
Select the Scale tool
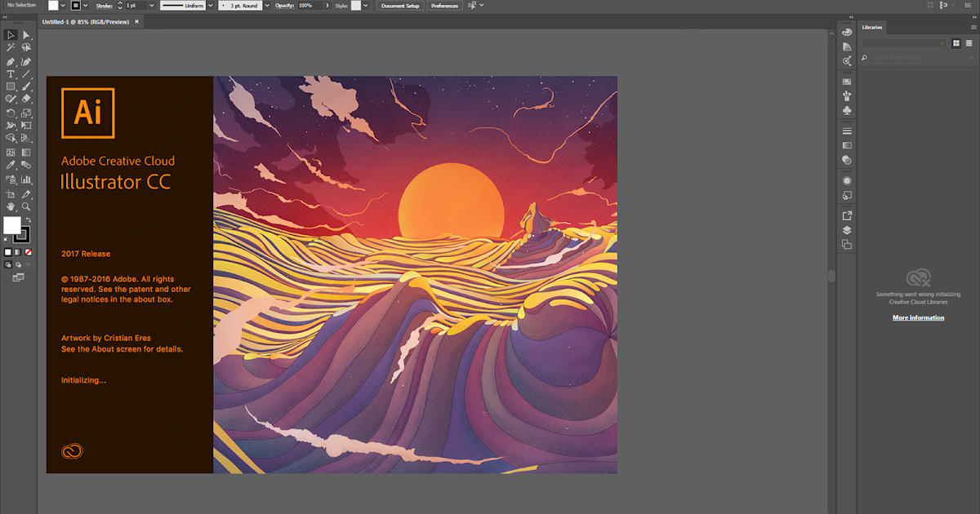(26, 113)
